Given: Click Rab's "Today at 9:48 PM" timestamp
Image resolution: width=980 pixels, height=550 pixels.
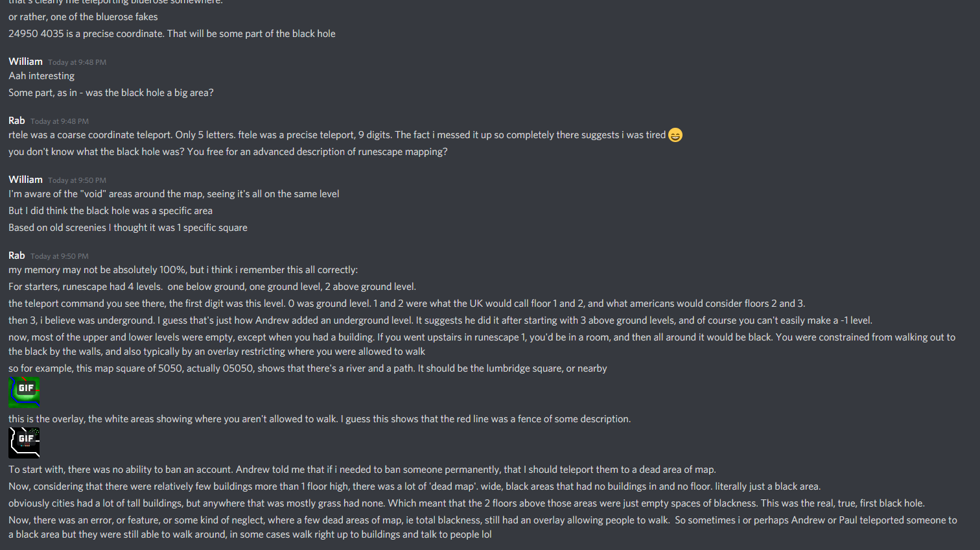Looking at the screenshot, I should coord(60,121).
